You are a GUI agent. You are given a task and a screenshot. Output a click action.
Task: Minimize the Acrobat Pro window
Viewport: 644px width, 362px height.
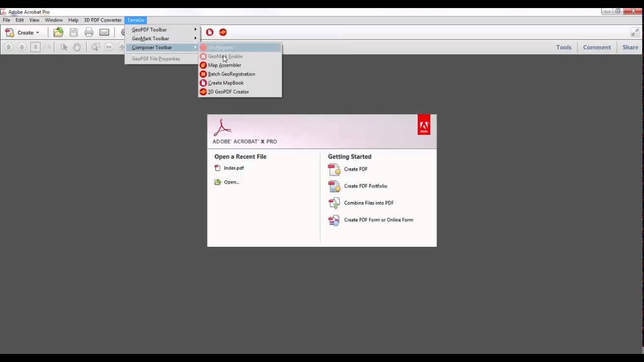[x=607, y=11]
